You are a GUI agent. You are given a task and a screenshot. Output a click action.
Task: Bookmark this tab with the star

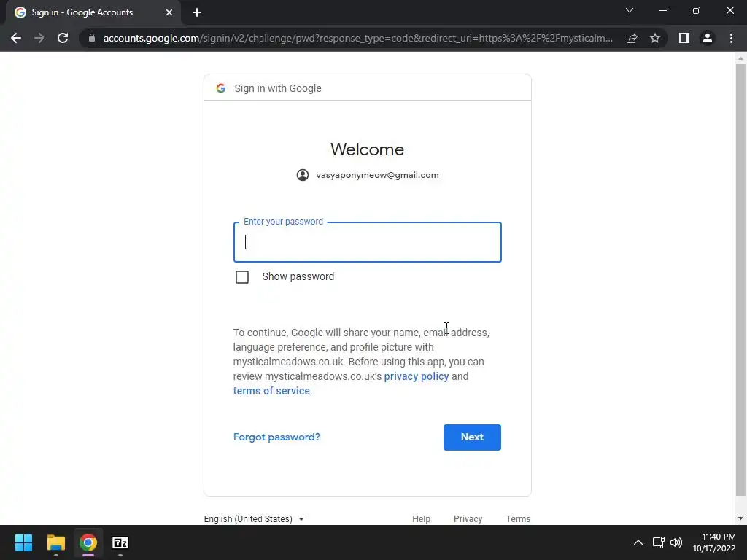655,38
